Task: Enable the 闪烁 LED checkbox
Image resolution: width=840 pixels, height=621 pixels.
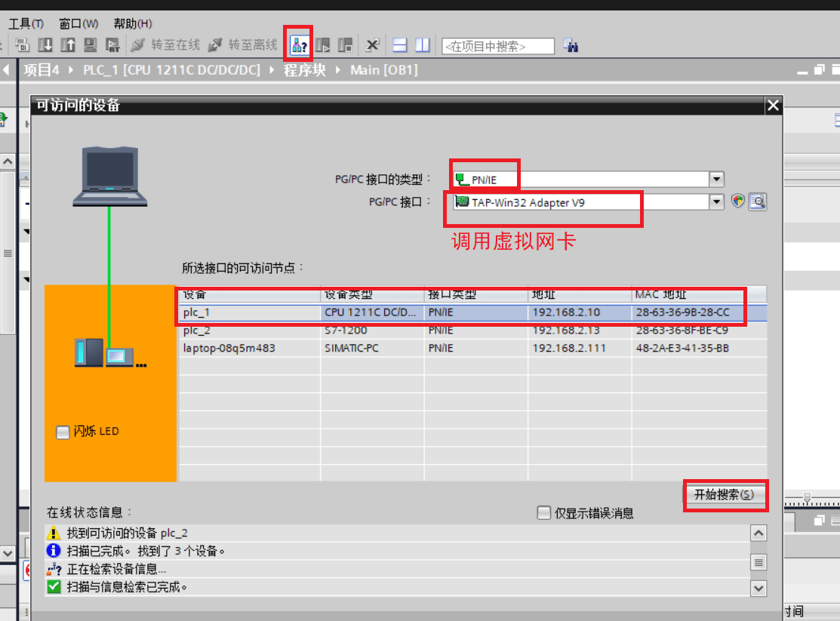Action: coord(63,431)
